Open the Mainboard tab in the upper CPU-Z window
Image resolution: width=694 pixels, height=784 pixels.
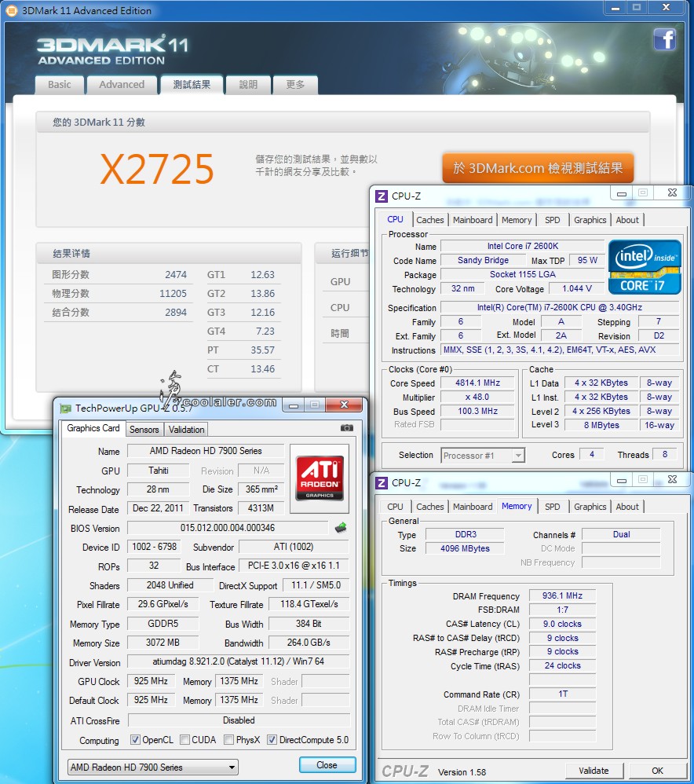coord(473,220)
